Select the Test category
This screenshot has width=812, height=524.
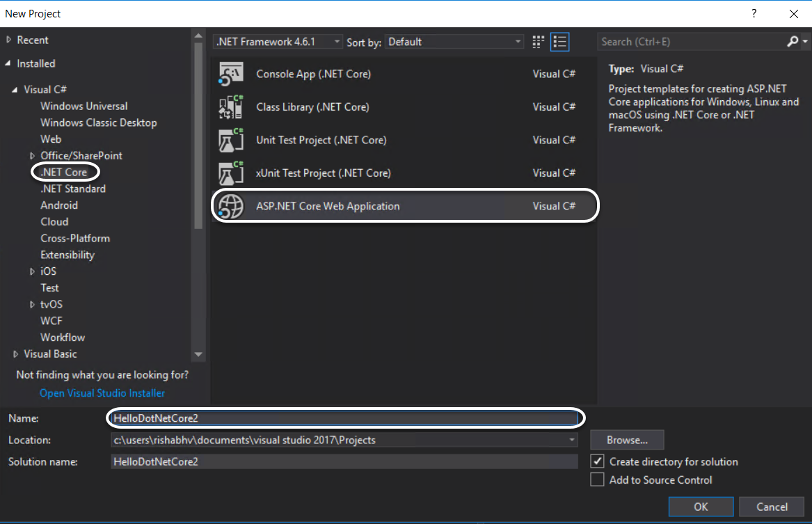[49, 288]
